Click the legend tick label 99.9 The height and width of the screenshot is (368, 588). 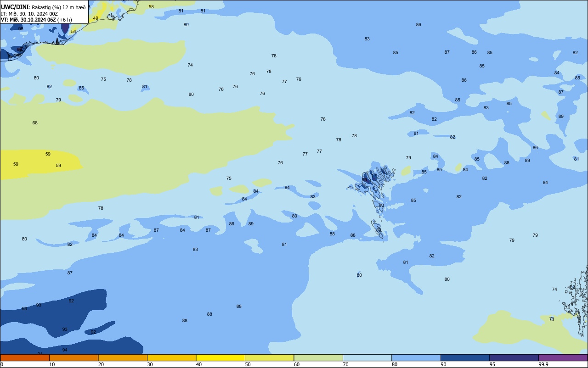543,364
